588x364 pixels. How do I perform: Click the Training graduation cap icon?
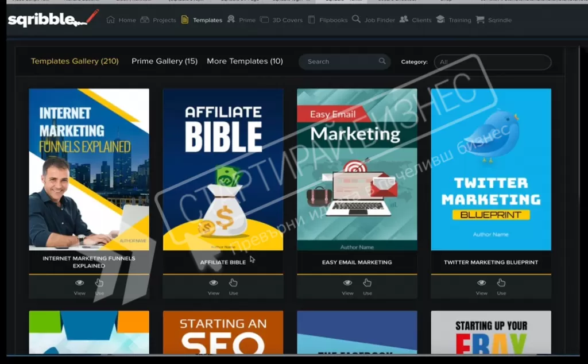click(440, 19)
